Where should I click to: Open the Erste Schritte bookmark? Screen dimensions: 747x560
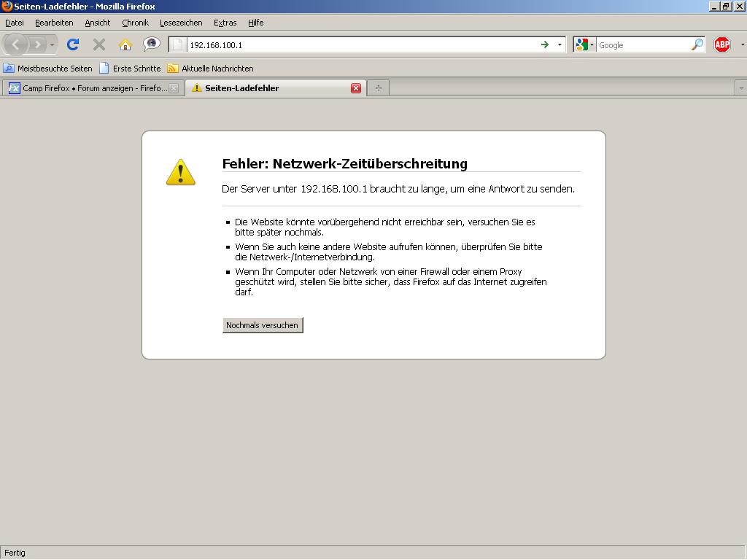130,68
